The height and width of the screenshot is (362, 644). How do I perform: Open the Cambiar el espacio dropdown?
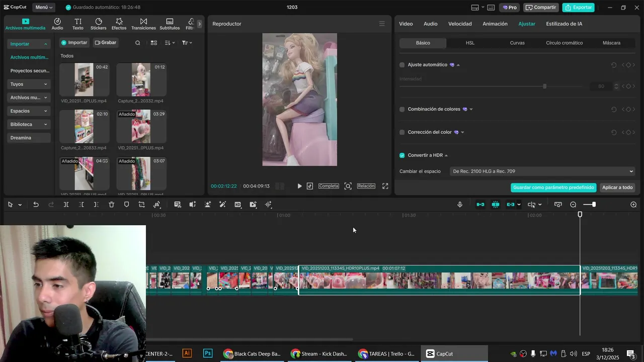click(543, 171)
